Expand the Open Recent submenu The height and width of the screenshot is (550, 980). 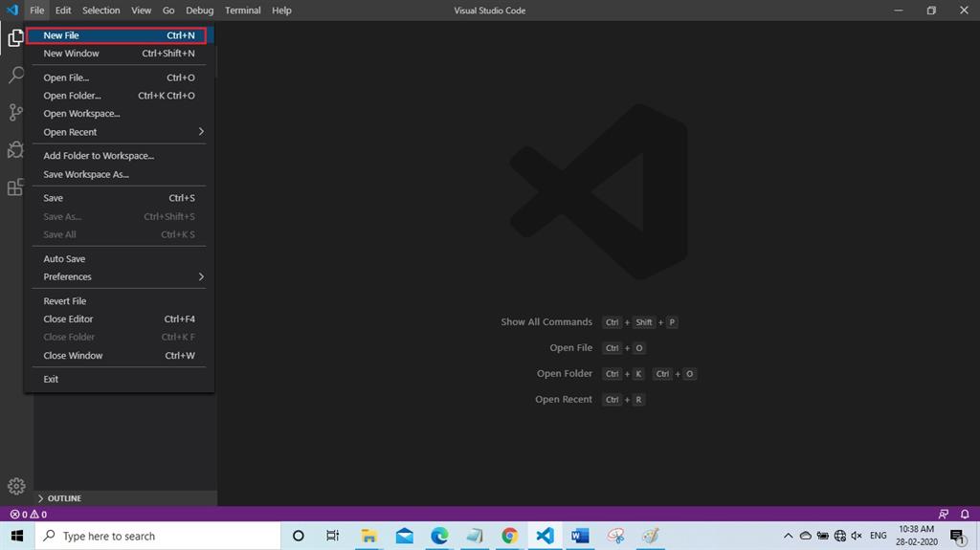[x=119, y=132]
